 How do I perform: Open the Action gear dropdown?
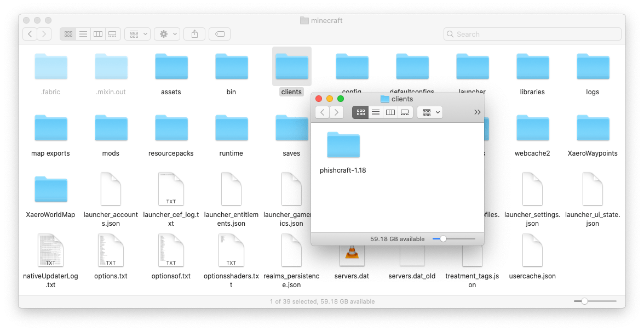166,33
